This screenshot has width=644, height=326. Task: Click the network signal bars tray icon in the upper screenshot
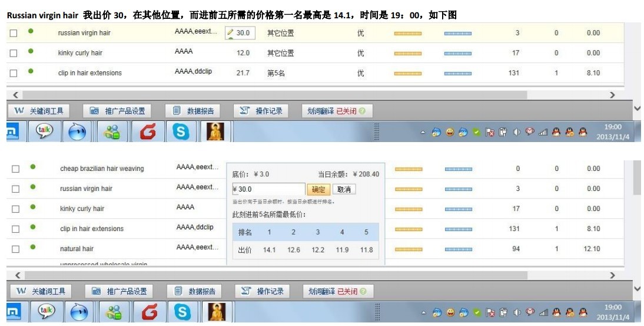543,132
